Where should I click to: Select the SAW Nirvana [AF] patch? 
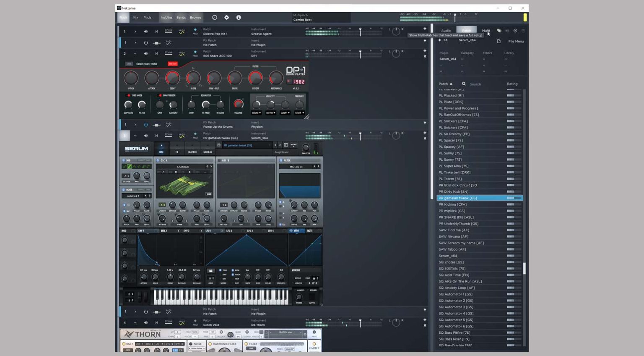pos(457,236)
